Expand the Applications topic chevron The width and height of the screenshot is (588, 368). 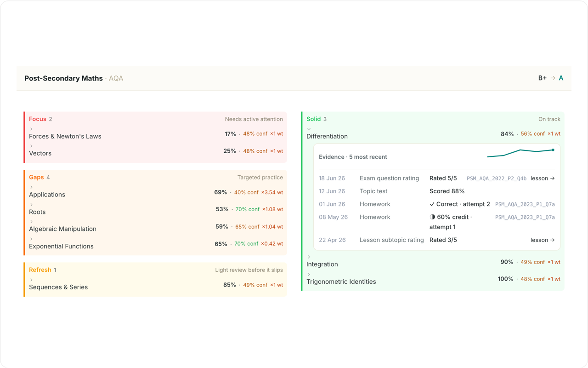tap(31, 188)
